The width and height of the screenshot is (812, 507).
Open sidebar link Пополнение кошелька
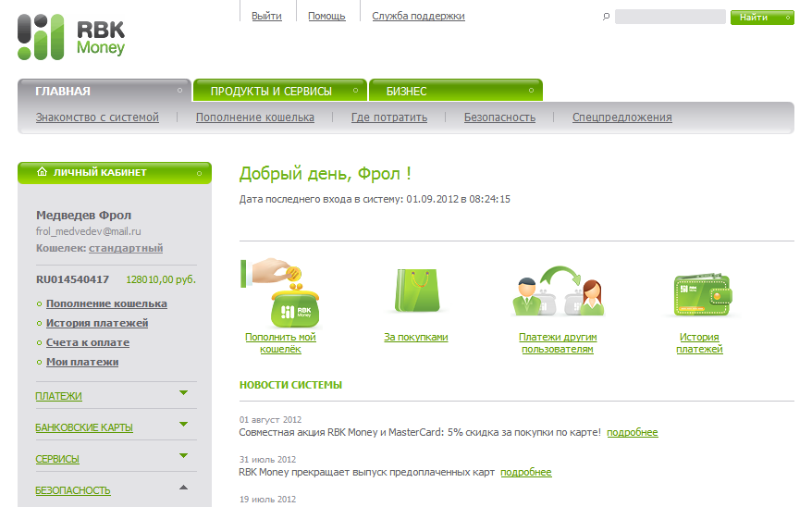(106, 303)
